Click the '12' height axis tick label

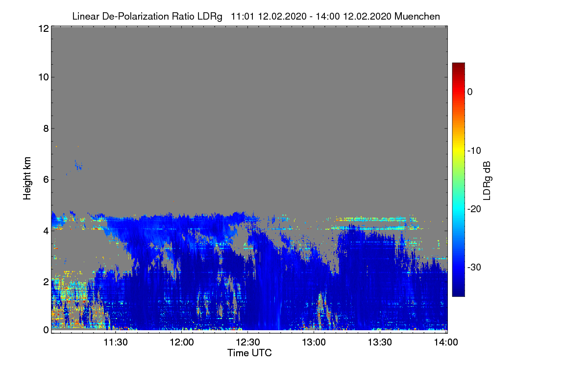(43, 28)
